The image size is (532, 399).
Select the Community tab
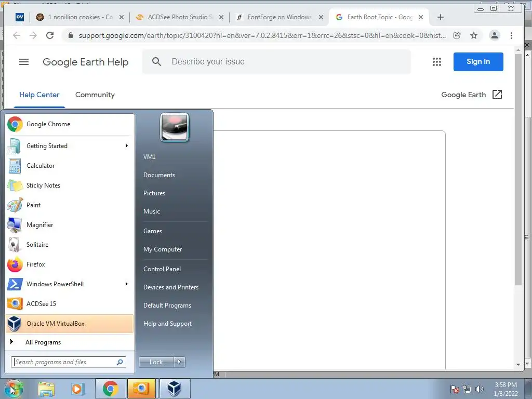tap(95, 95)
